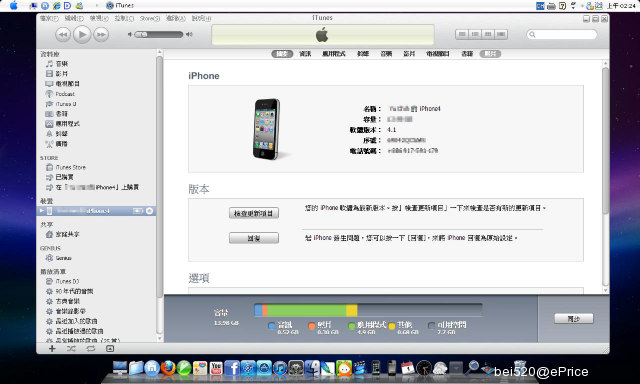Open the 90 年代的音樂 smart playlist
640x384 pixels.
(x=69, y=291)
